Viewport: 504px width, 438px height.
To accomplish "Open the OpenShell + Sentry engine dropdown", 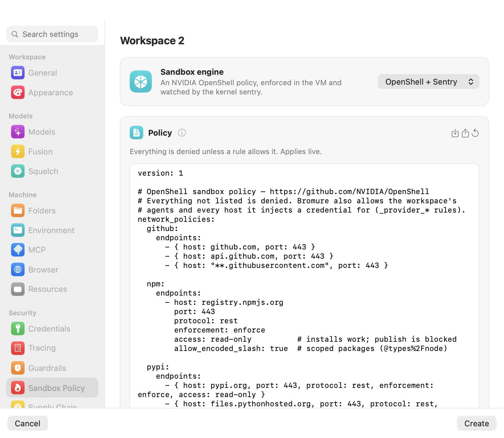I will [429, 82].
